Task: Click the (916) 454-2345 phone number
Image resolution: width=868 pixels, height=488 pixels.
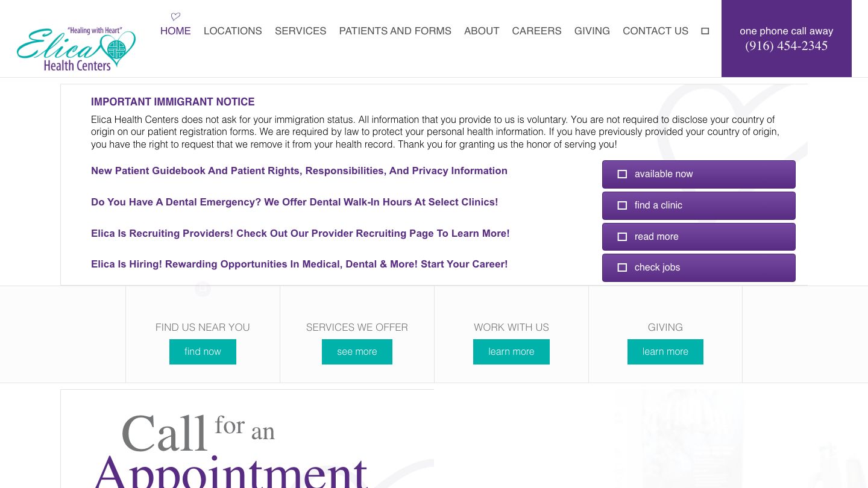Action: coord(786,46)
